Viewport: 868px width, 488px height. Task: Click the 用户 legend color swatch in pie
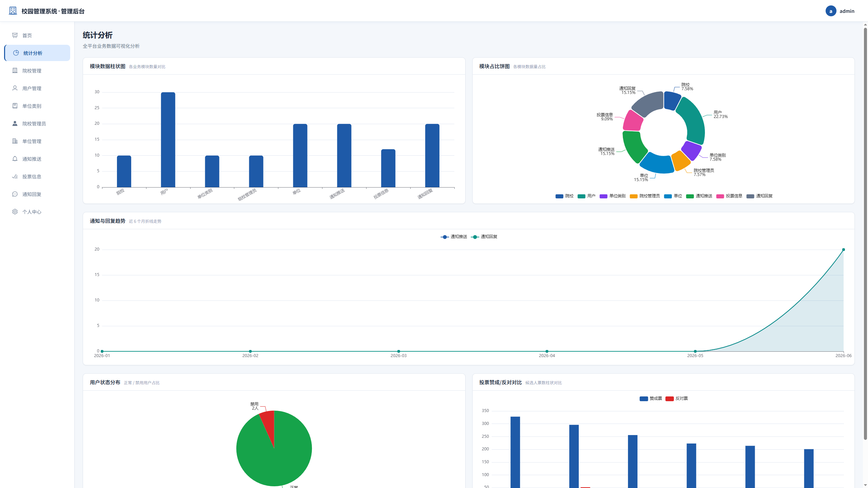[581, 196]
